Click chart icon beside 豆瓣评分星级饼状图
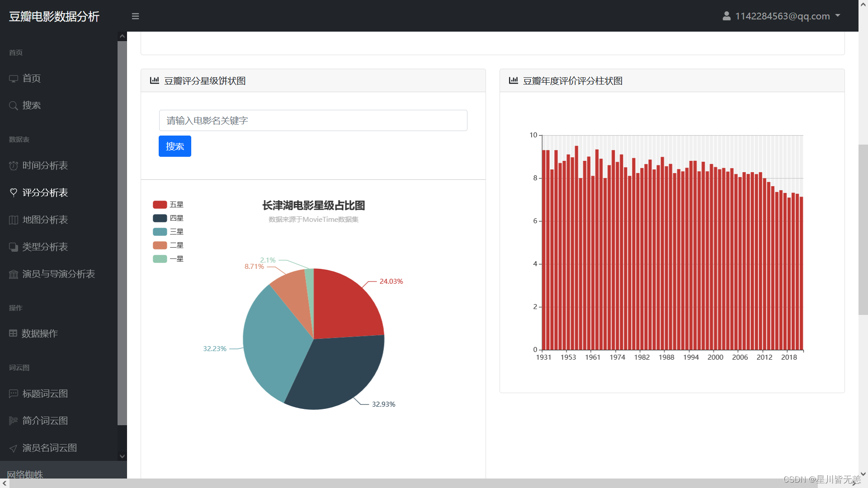This screenshot has width=868, height=488. pyautogui.click(x=155, y=80)
